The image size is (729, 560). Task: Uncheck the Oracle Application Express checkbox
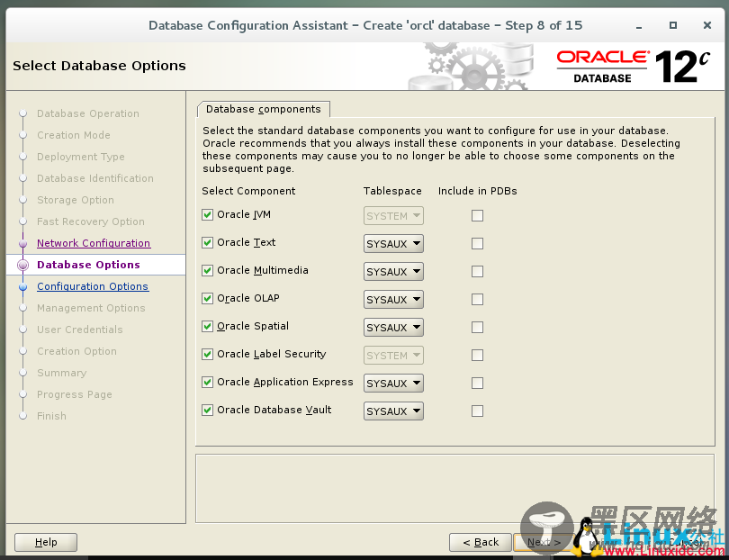click(207, 383)
